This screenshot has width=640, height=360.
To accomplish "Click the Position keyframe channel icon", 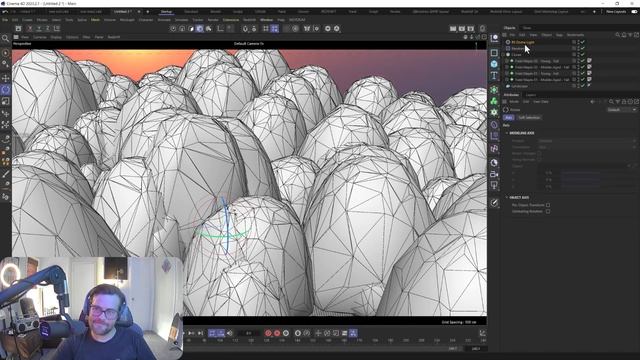I will click(x=318, y=333).
